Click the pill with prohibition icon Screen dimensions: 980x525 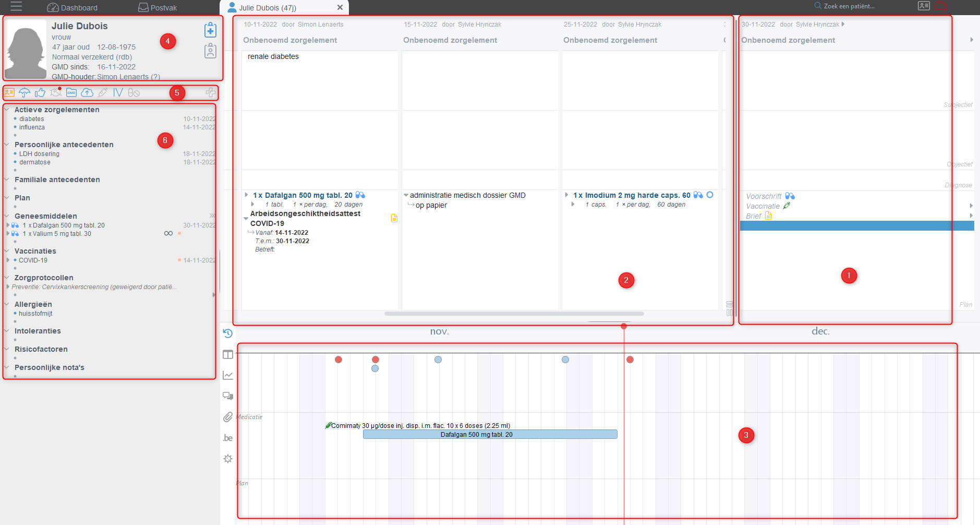(134, 92)
